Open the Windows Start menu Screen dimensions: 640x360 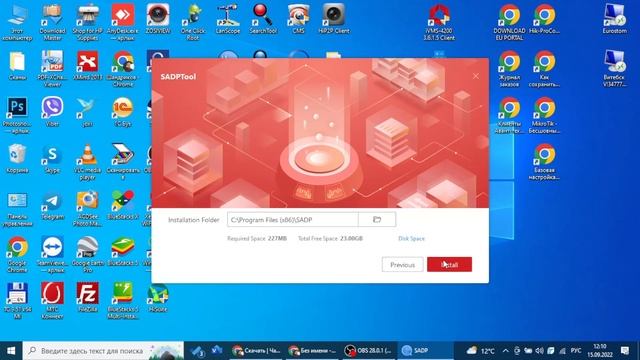tap(11, 351)
